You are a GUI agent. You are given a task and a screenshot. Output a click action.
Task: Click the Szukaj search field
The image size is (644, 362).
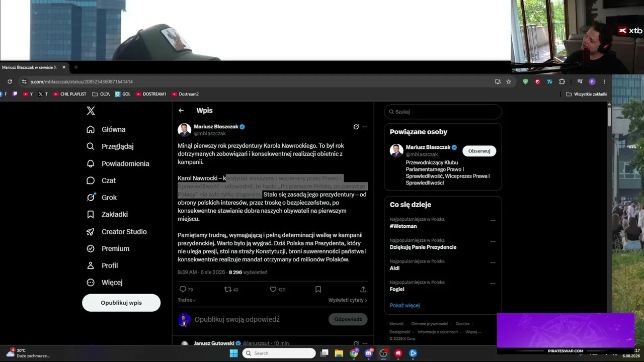(443, 112)
